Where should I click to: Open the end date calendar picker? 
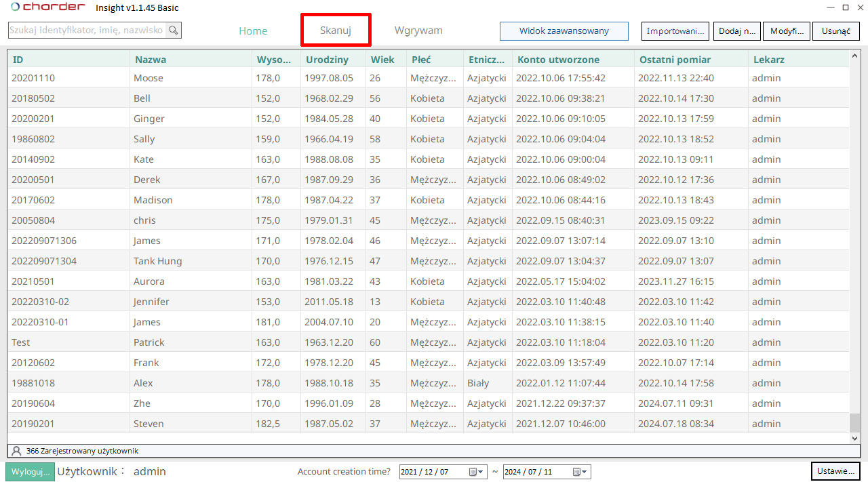[x=580, y=472]
